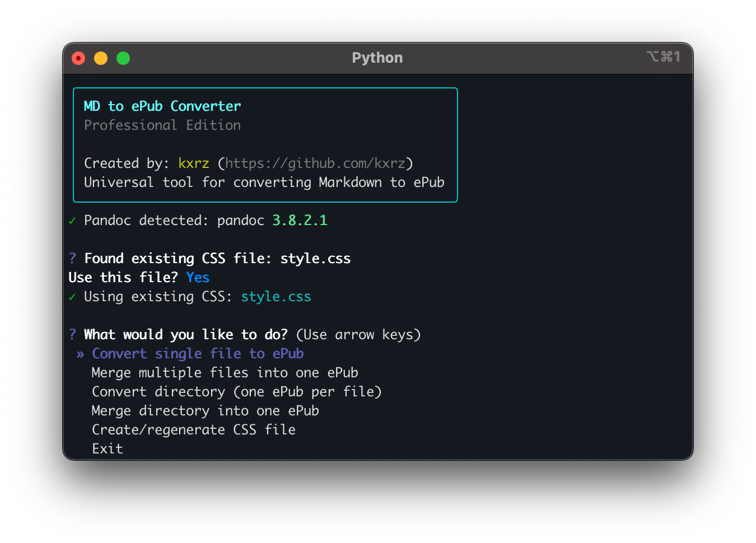Open the github.com/kxrz link
Screen dimensions: 756x543
315,163
